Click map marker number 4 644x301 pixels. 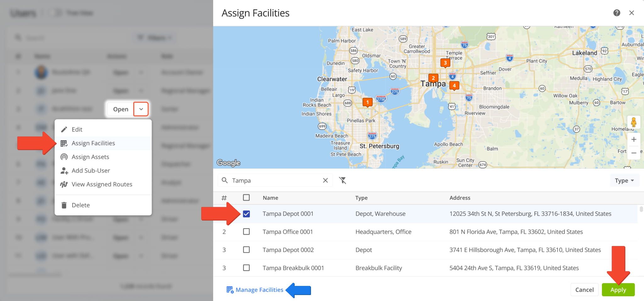coord(454,85)
